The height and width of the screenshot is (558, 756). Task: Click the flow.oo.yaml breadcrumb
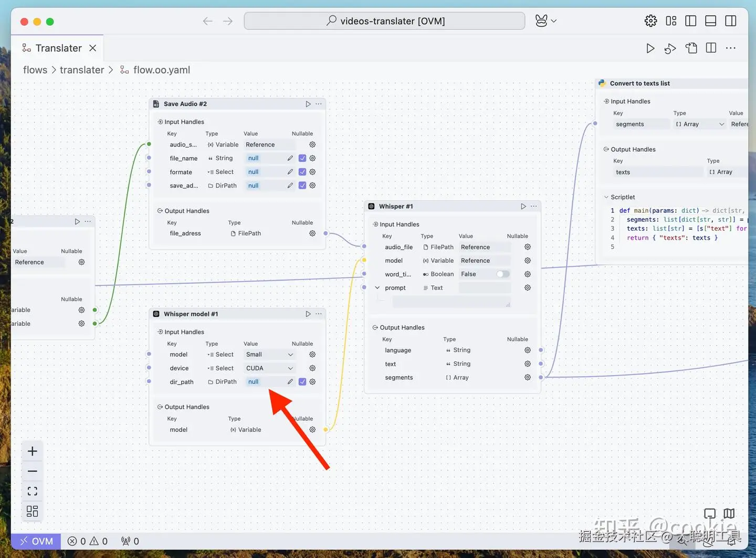tap(162, 70)
